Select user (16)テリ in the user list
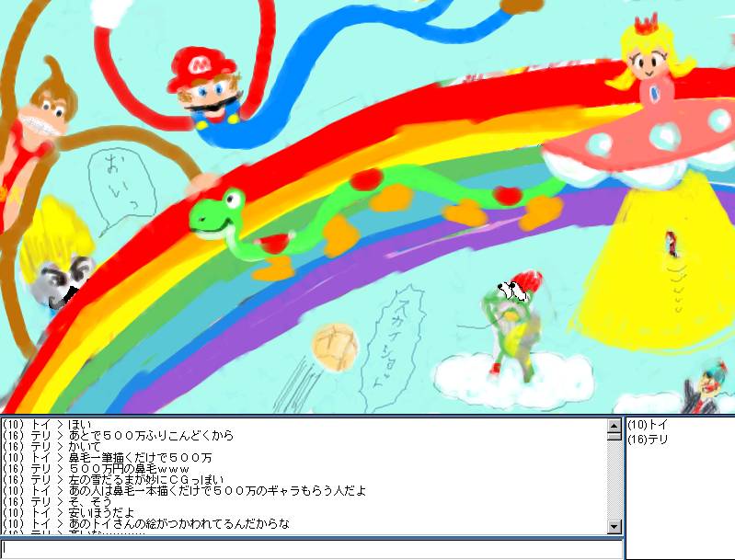This screenshot has height=560, width=735. pyautogui.click(x=649, y=440)
